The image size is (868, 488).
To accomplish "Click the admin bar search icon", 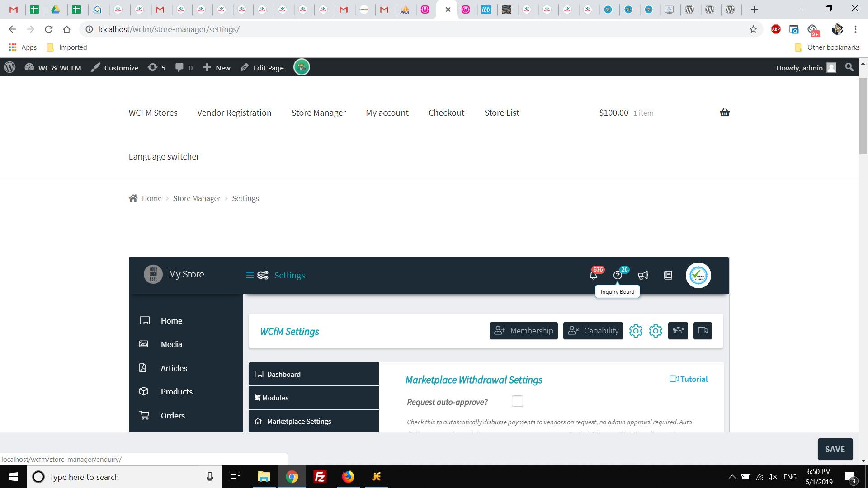I will (x=849, y=67).
